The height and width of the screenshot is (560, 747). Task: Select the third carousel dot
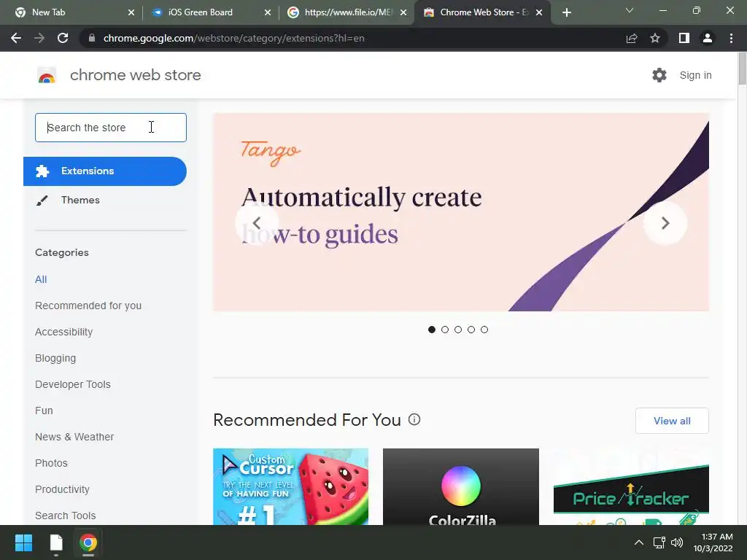(x=458, y=330)
